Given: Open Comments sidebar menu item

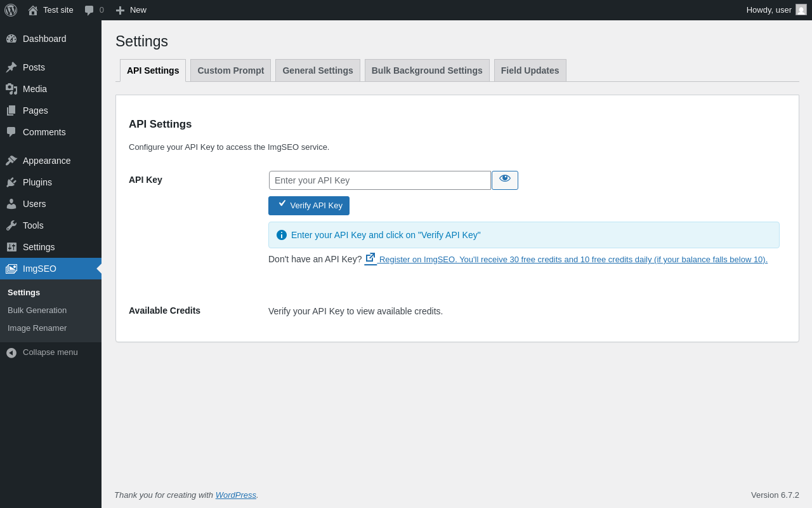Looking at the screenshot, I should [x=51, y=132].
